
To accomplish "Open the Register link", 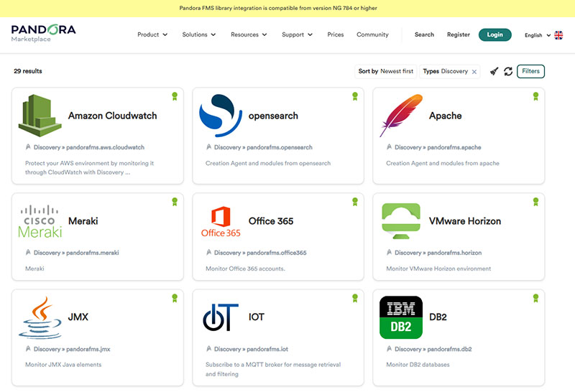I will point(459,34).
